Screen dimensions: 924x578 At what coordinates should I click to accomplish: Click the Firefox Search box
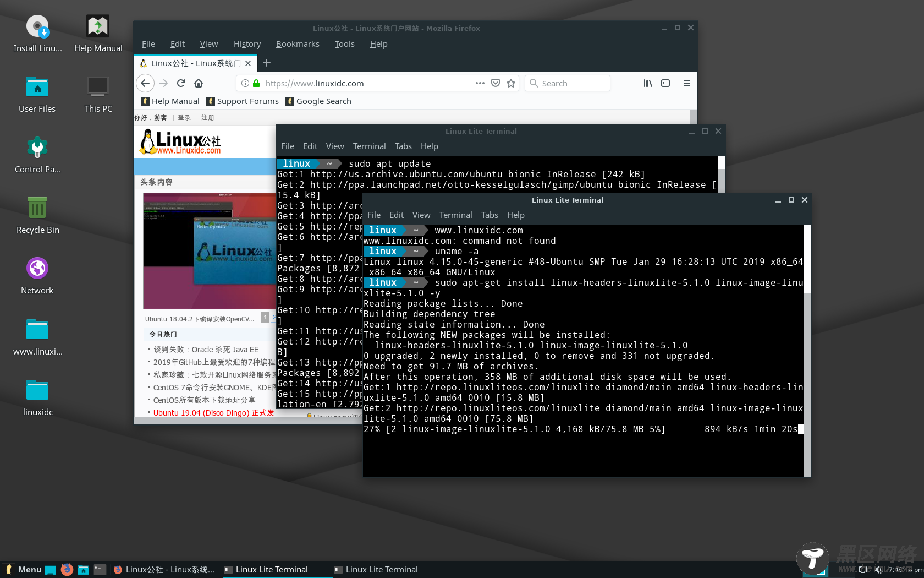click(568, 83)
